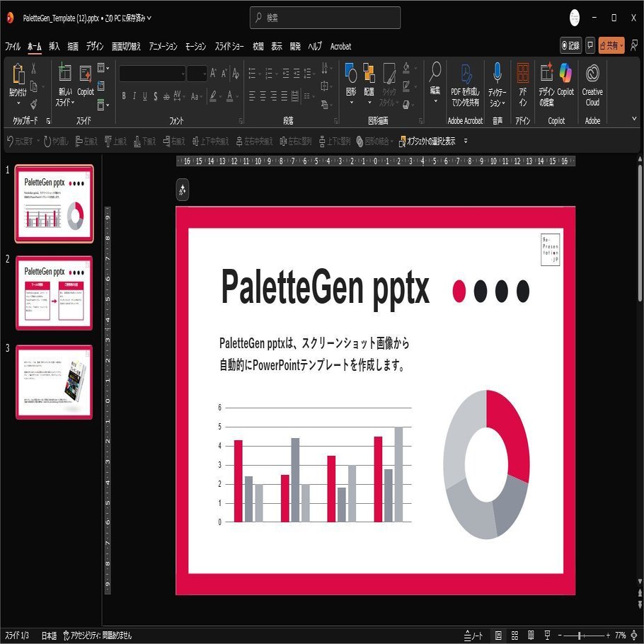Viewport: 644px width, 644px height.
Task: Toggle text Shadow formatting
Action: tap(156, 96)
